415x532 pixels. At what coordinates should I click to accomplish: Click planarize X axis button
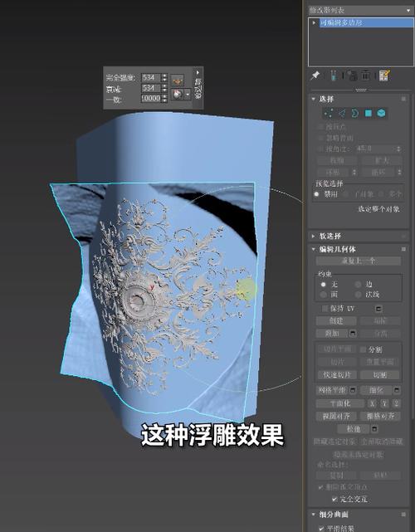coord(373,403)
